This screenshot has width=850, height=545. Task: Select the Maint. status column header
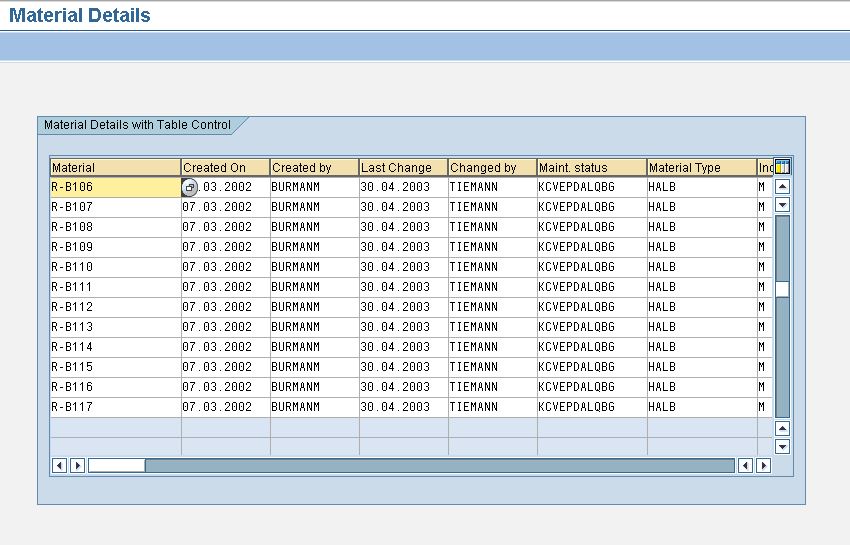click(x=592, y=168)
